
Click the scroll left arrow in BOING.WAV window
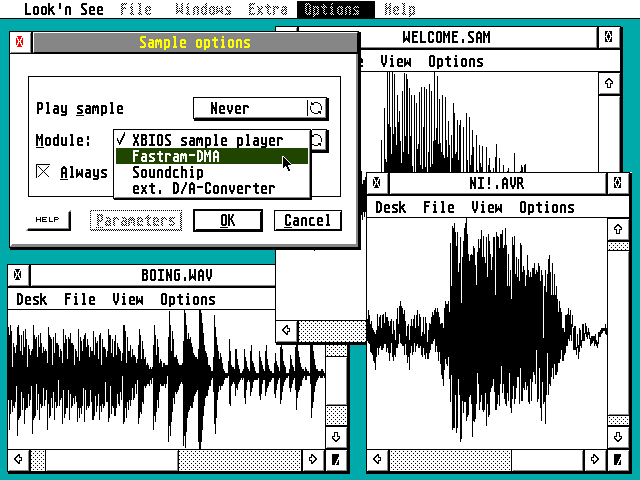(18, 460)
